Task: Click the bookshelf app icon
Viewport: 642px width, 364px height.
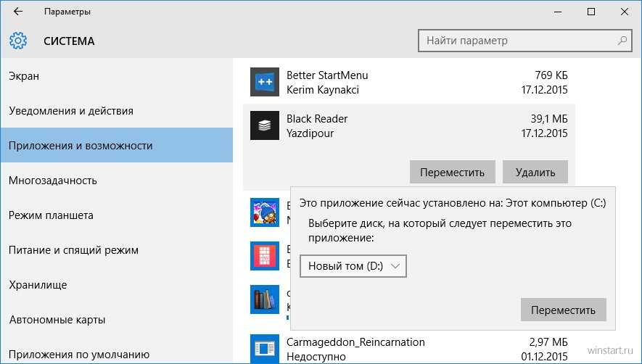Action: (265, 299)
